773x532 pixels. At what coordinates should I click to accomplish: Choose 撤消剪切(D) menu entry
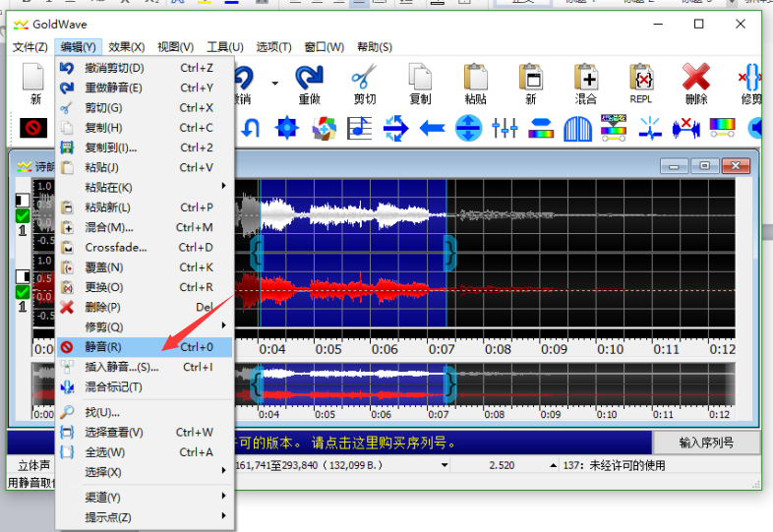145,68
